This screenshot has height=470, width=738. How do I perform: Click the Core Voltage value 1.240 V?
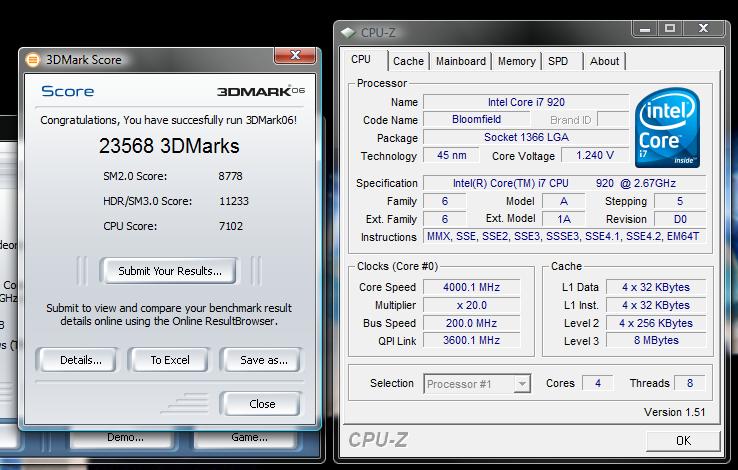(x=595, y=155)
